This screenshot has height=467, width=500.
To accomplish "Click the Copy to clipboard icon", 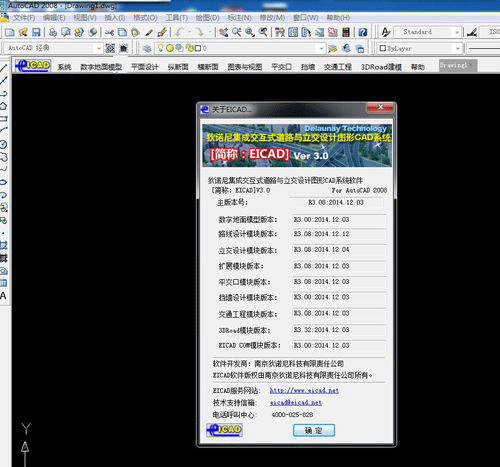I will (122, 32).
